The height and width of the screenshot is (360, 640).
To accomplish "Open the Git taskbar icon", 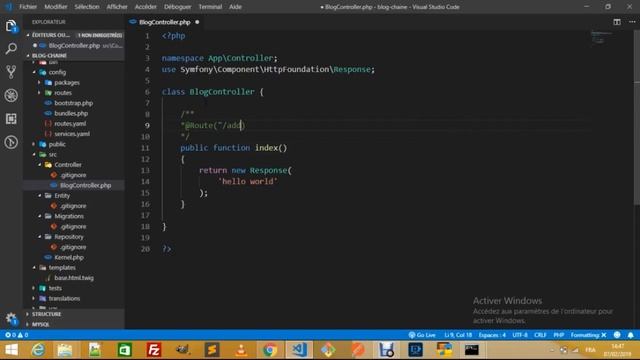I will click(x=328, y=350).
